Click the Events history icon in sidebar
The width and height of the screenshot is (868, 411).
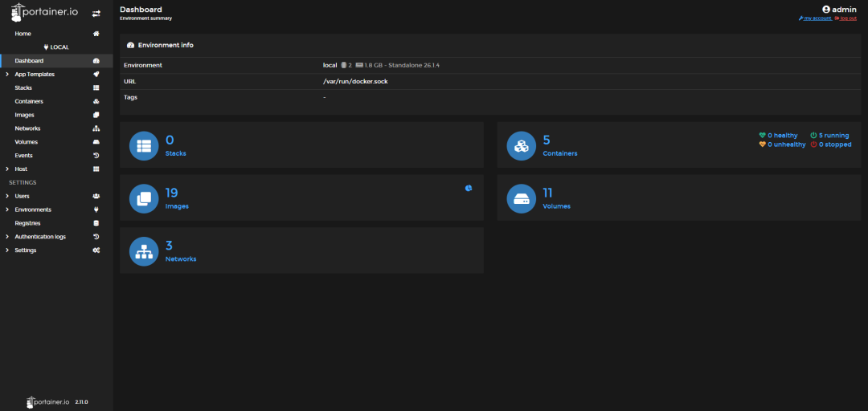point(96,156)
